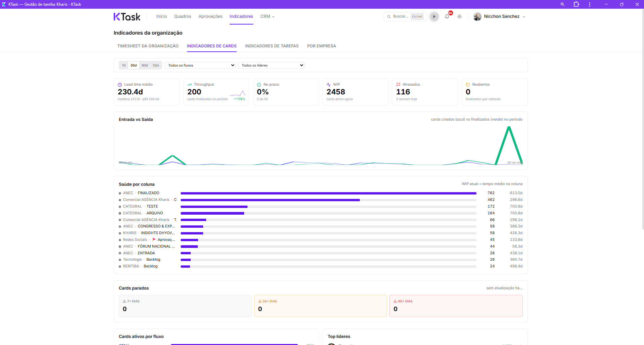Click the search magnifier icon in Buscar
The width and height of the screenshot is (644, 345).
(389, 16)
